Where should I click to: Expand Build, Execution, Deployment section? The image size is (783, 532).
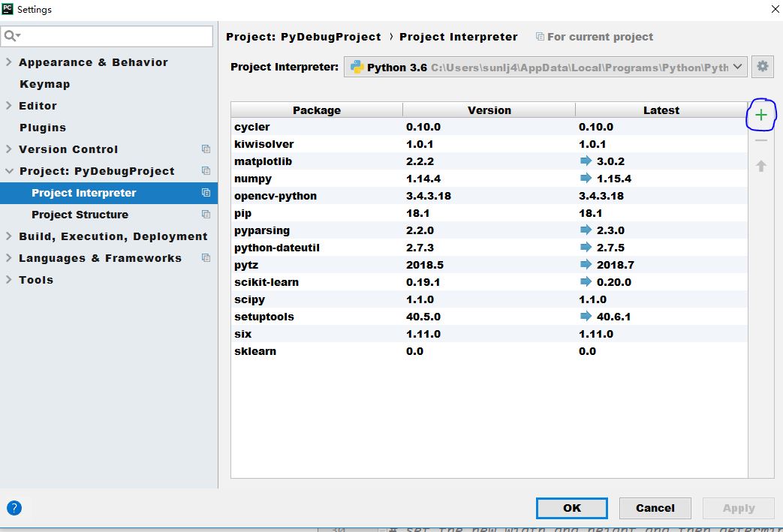(8, 236)
